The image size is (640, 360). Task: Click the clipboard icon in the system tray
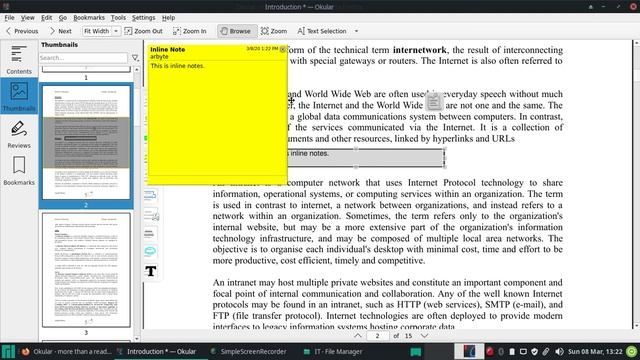pyautogui.click(x=512, y=351)
